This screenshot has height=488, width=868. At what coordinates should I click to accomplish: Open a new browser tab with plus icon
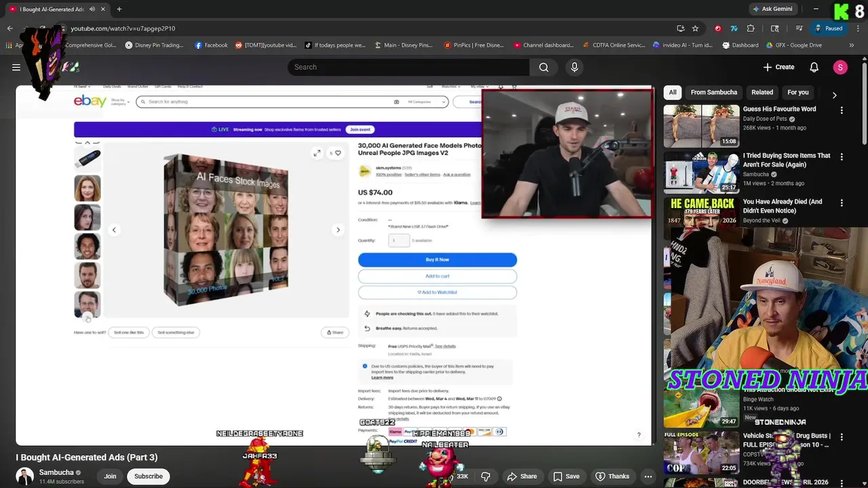(x=119, y=9)
